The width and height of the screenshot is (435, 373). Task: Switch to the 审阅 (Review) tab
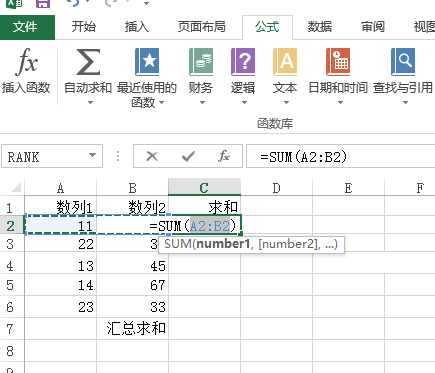coord(373,27)
